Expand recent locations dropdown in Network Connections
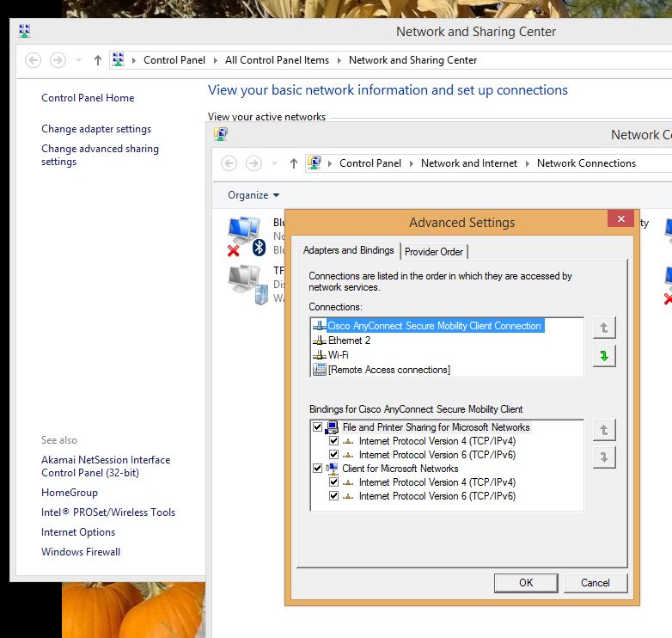672x638 pixels. [x=274, y=163]
